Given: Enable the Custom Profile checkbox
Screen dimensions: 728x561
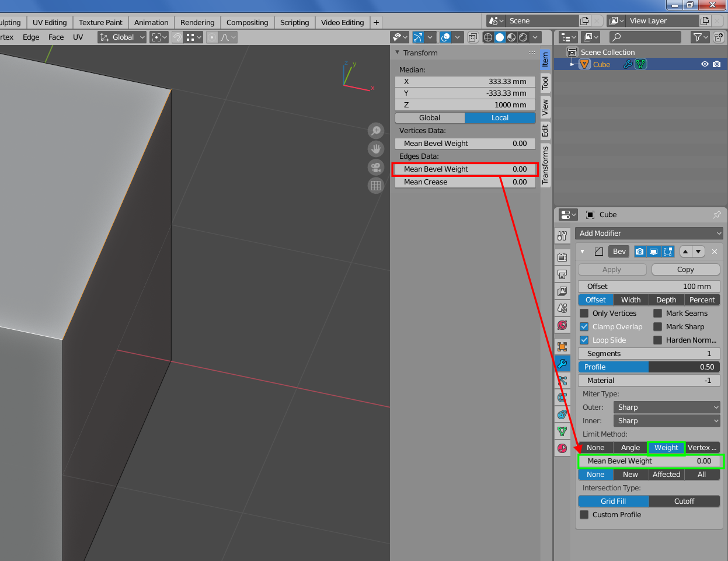Looking at the screenshot, I should [x=584, y=515].
